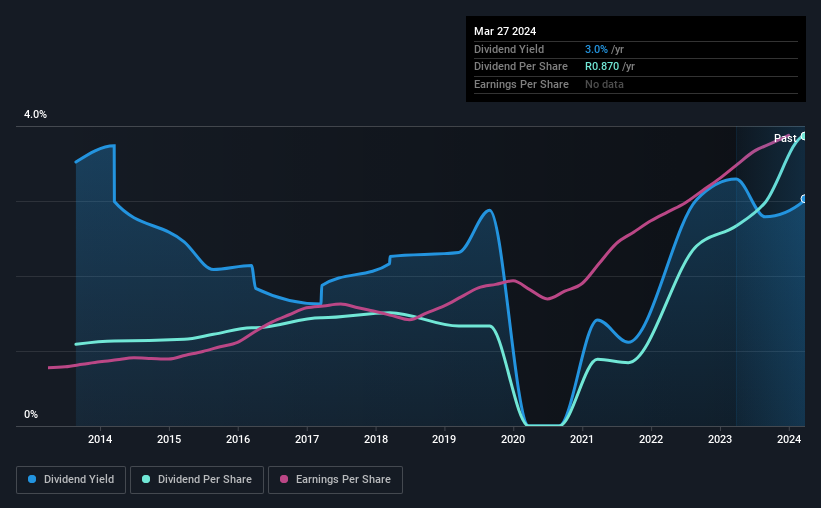Click the R0.870 Dividend Per Share value
821x508 pixels.
pos(602,67)
